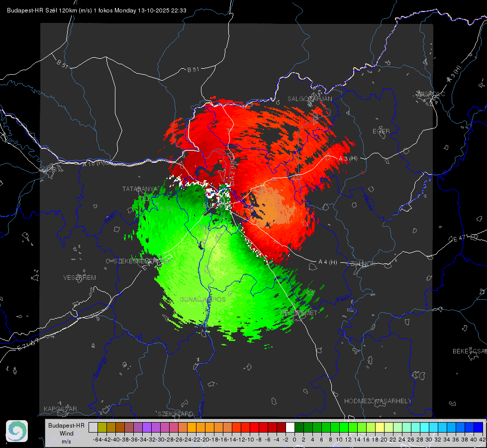Select the light gray swatch left of -64
Image resolution: width=487 pixels, height=448 pixels.
coord(93,428)
